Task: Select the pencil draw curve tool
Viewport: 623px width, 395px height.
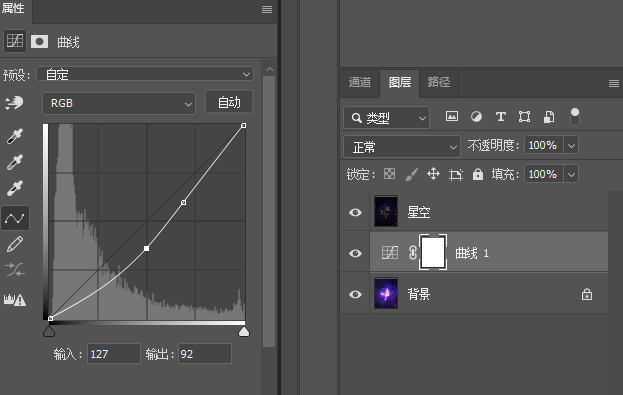Action: point(15,244)
